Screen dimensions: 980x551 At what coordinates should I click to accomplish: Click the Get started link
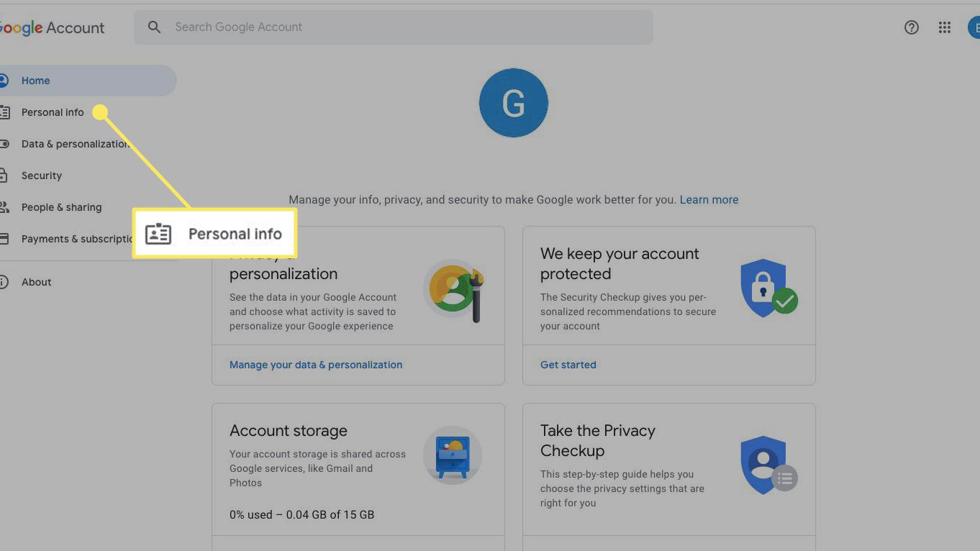[568, 365]
